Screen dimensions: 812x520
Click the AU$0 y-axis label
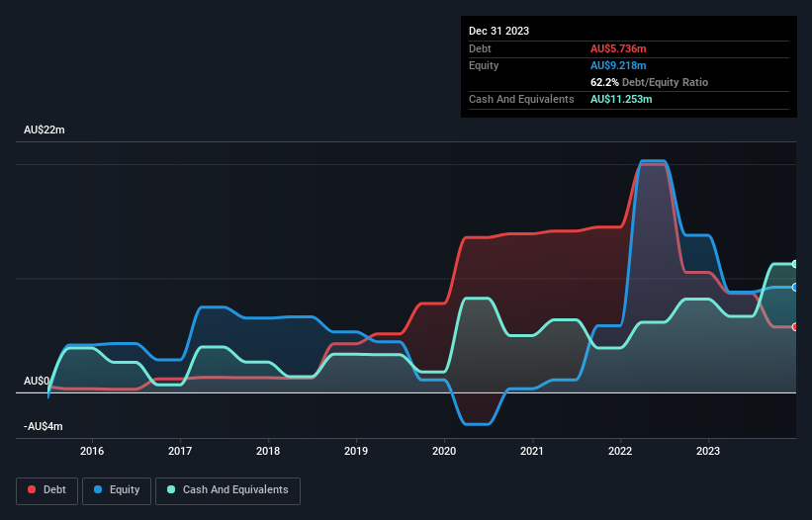pyautogui.click(x=37, y=381)
